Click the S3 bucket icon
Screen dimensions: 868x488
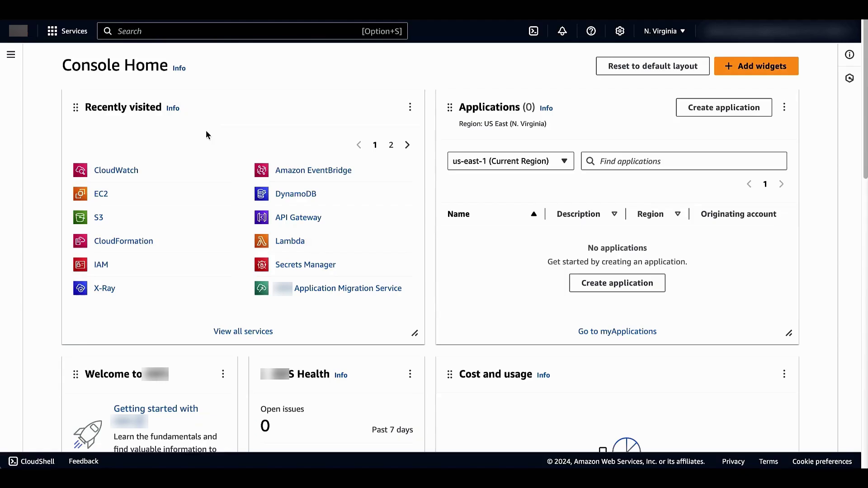[x=80, y=217]
